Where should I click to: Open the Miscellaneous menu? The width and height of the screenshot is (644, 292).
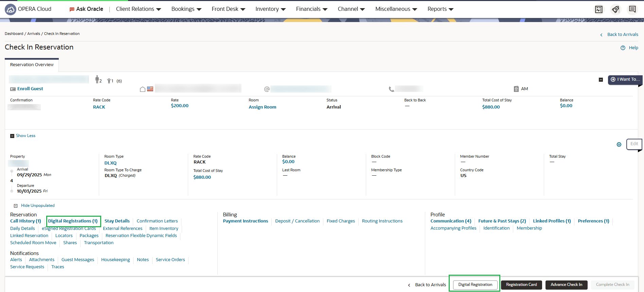(396, 9)
